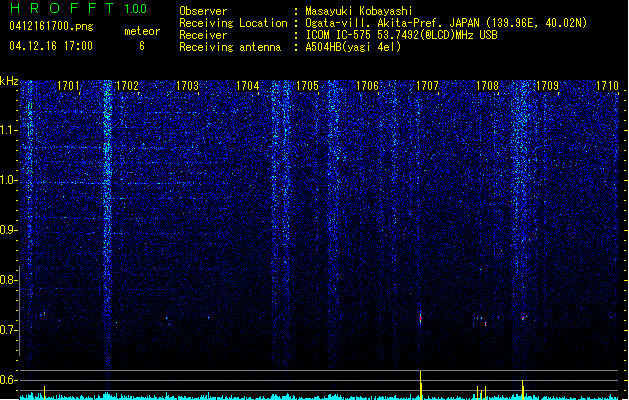629x400 pixels.
Task: Select the version number 1.00
Action: [x=136, y=9]
